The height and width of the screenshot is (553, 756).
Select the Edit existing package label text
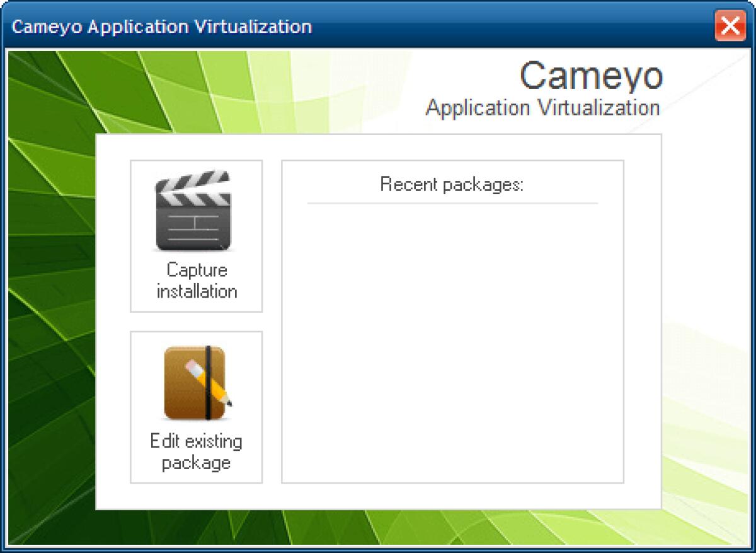tap(196, 451)
